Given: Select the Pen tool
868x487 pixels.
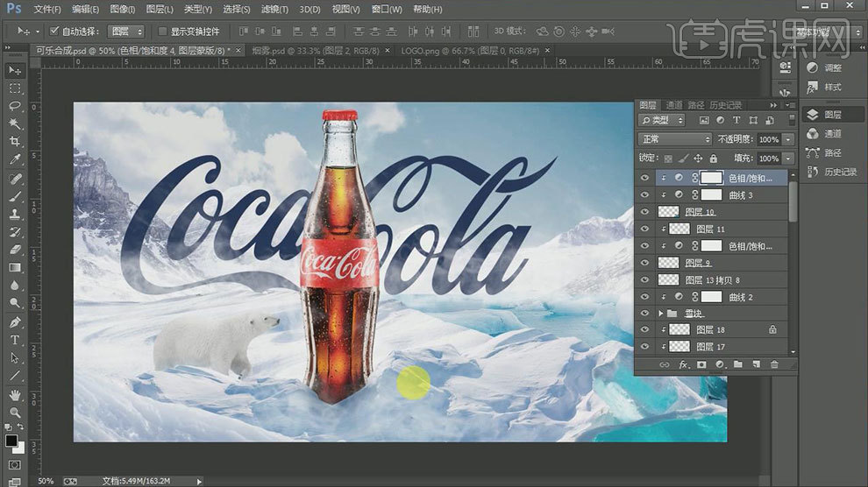Looking at the screenshot, I should 15,322.
